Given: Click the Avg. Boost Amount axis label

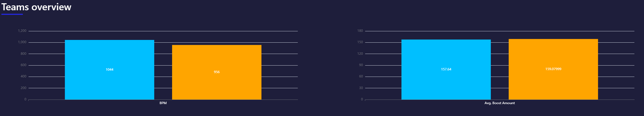Looking at the screenshot, I should (x=499, y=103).
